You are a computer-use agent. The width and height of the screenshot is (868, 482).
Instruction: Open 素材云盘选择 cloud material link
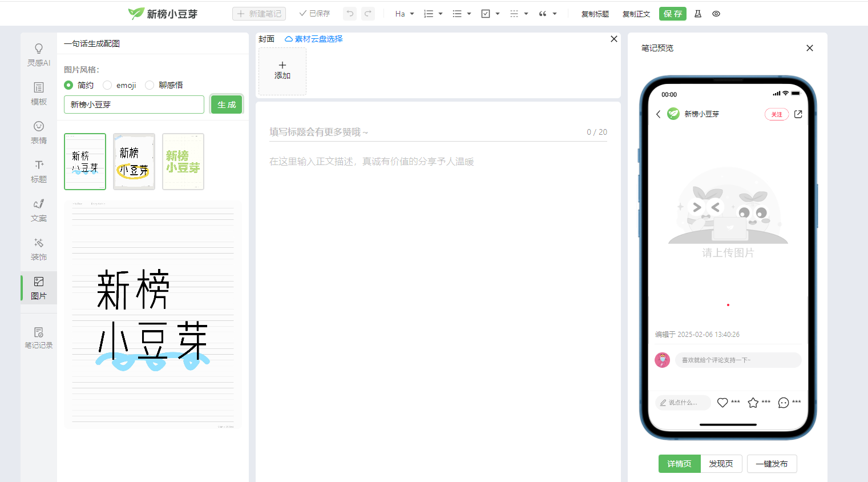coord(314,39)
